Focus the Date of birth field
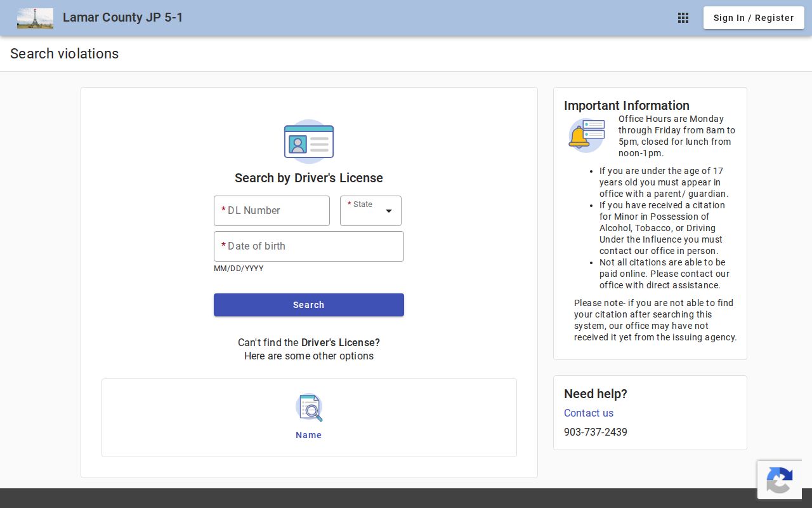812x508 pixels. pyautogui.click(x=309, y=246)
